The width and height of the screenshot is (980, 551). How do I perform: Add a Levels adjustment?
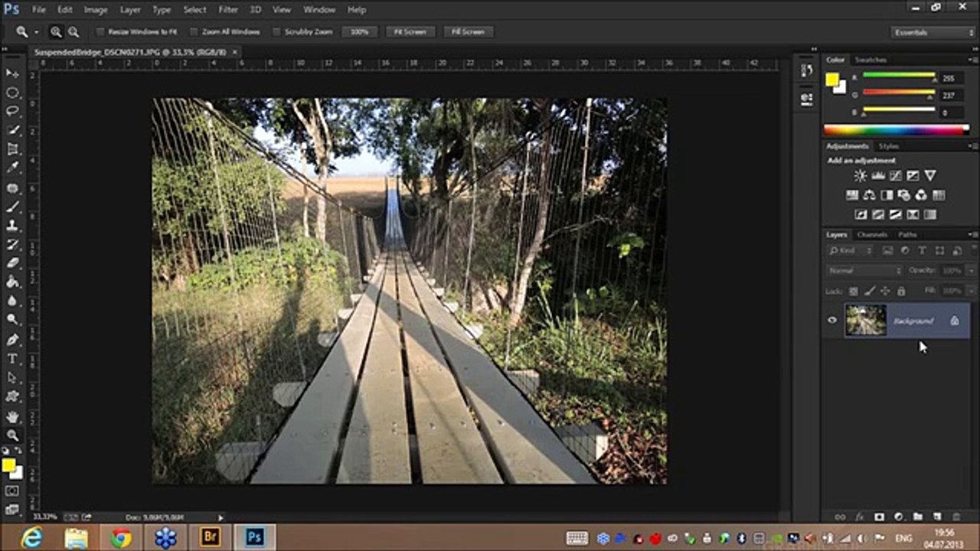pos(878,176)
